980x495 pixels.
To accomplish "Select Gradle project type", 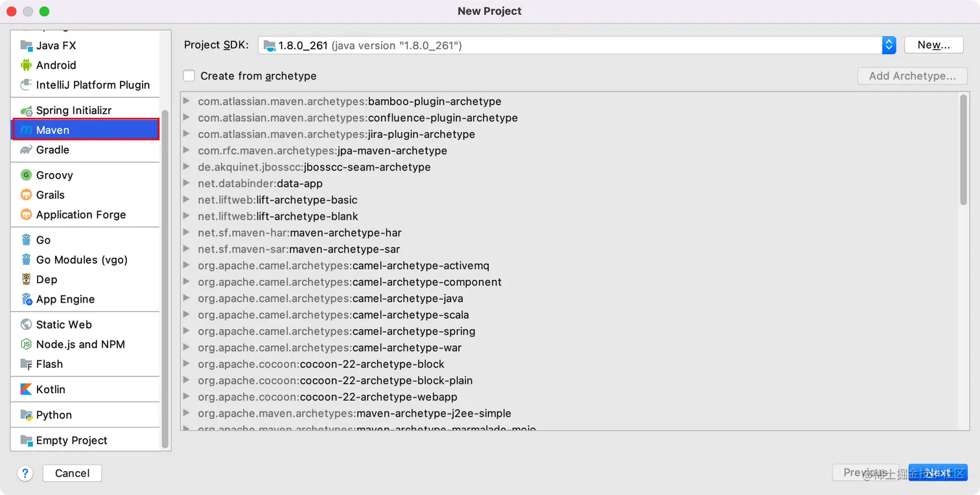I will [86, 150].
